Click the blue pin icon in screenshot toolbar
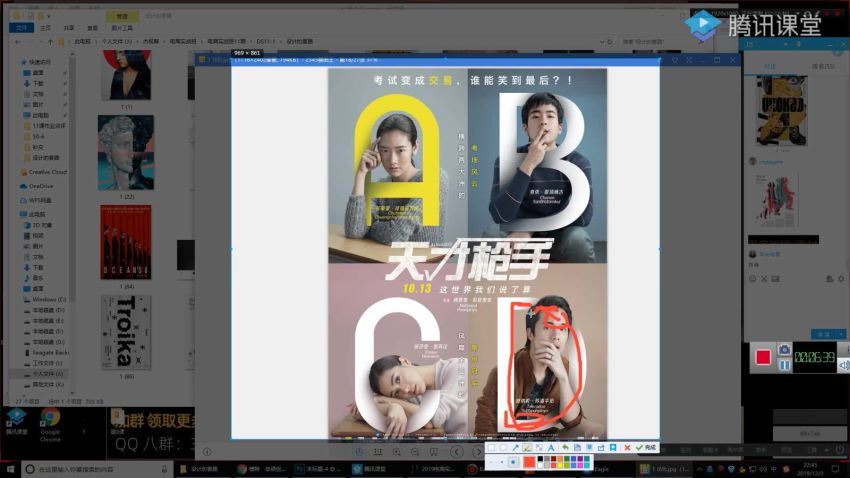850x478 pixels. [x=613, y=448]
